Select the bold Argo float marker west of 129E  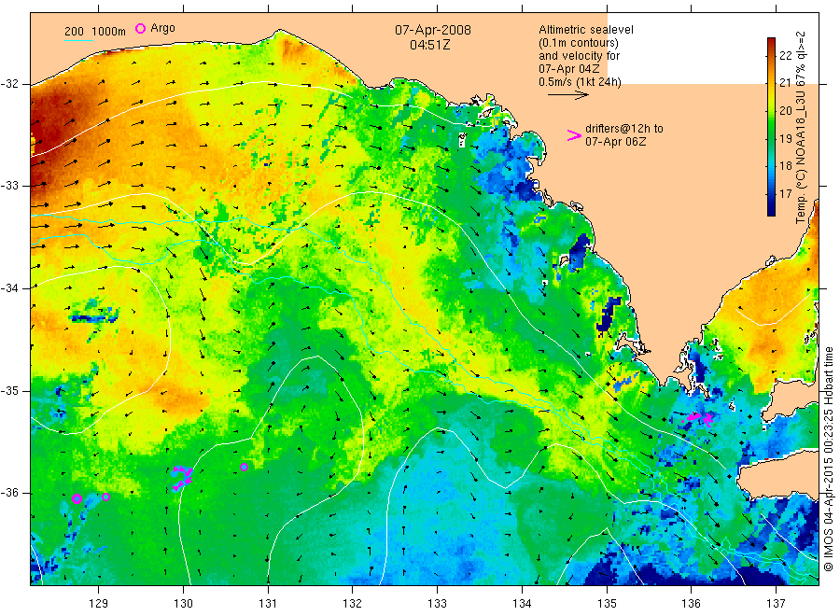pos(77,498)
